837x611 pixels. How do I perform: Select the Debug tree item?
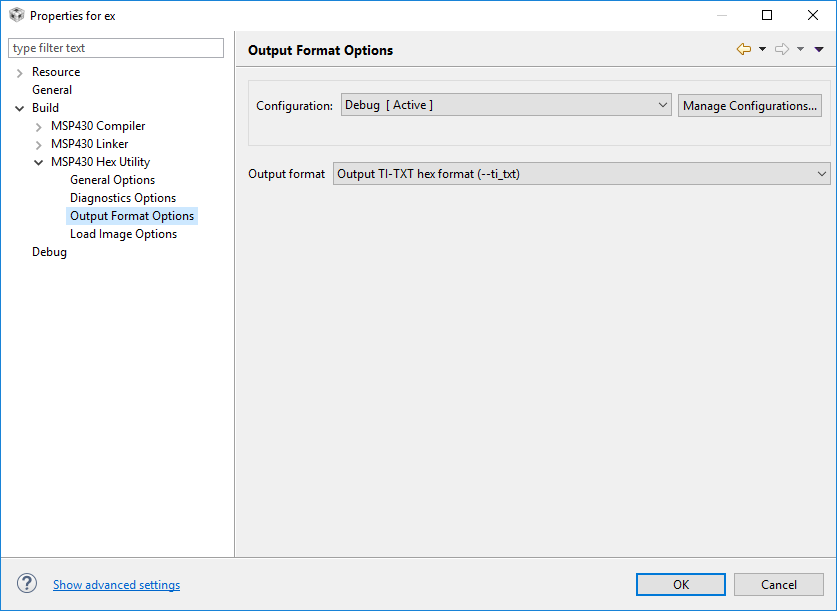tap(49, 252)
